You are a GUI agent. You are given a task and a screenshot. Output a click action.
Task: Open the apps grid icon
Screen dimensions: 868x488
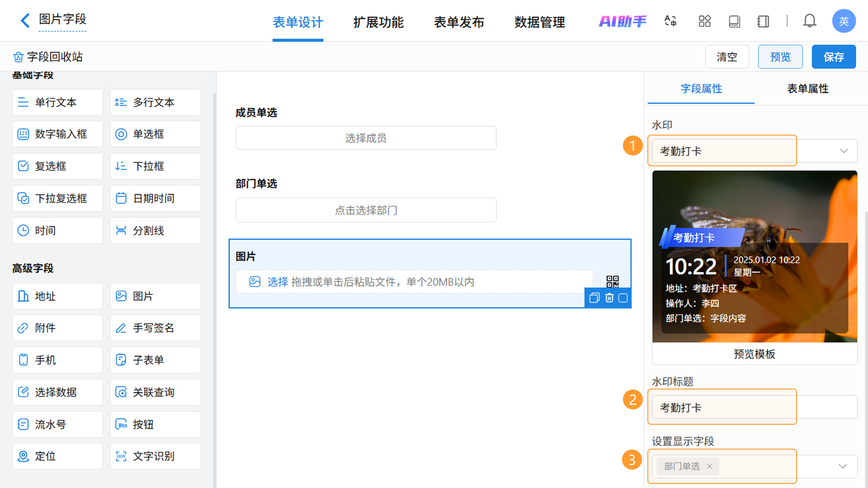pyautogui.click(x=705, y=21)
